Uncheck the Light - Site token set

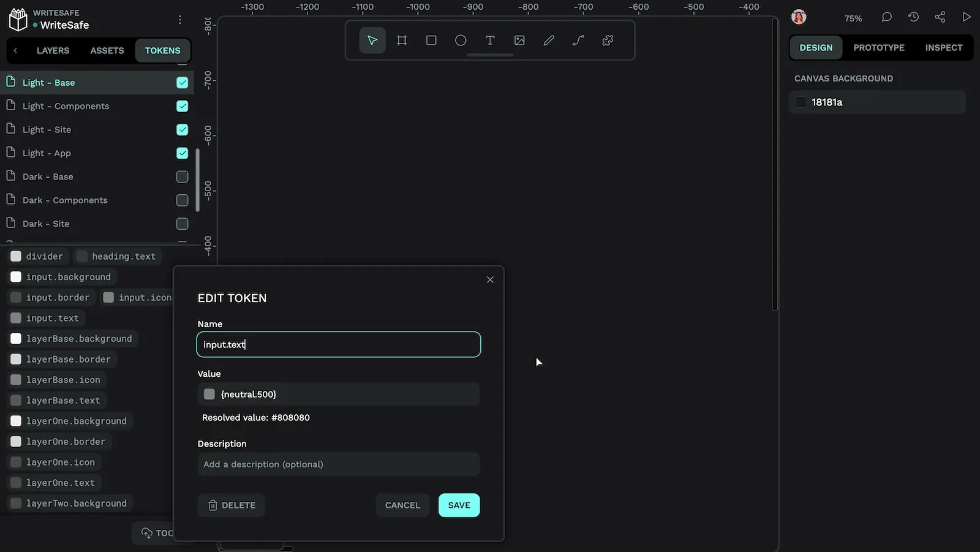point(183,130)
